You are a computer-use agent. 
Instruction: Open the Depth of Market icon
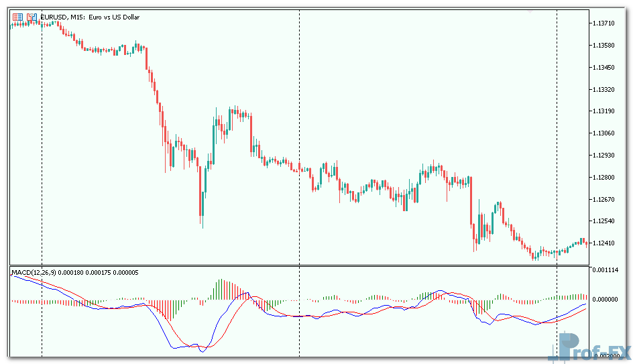(32, 17)
